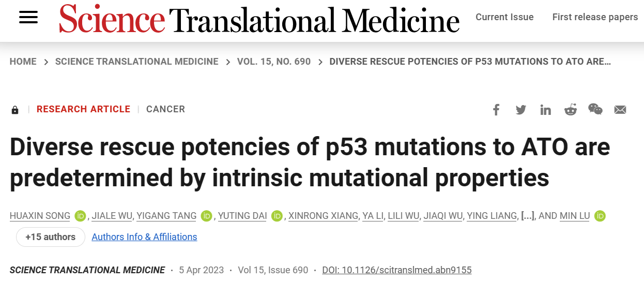Open author Yigang Tang's name link
644x281 pixels.
pos(166,216)
